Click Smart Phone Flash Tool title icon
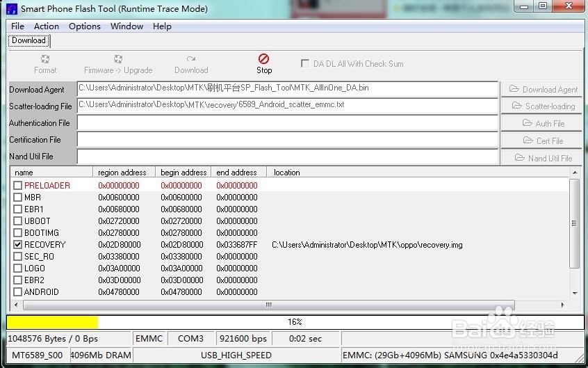 12,8
